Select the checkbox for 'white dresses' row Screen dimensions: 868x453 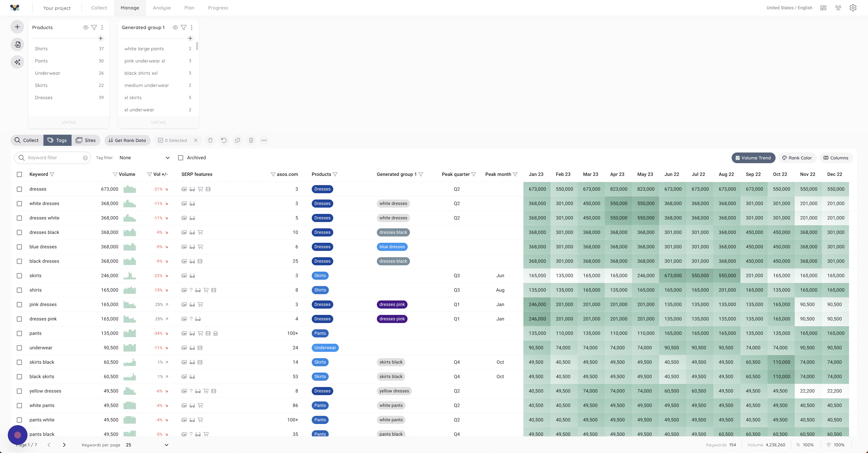(19, 204)
